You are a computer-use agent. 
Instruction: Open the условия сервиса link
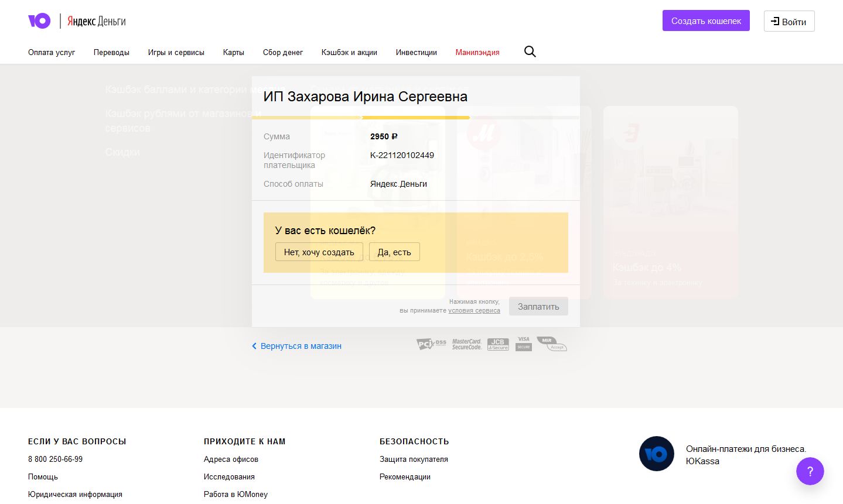474,310
